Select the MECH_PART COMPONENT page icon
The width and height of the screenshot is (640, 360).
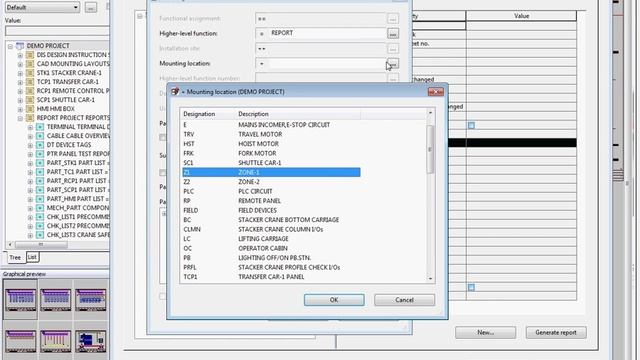point(40,208)
